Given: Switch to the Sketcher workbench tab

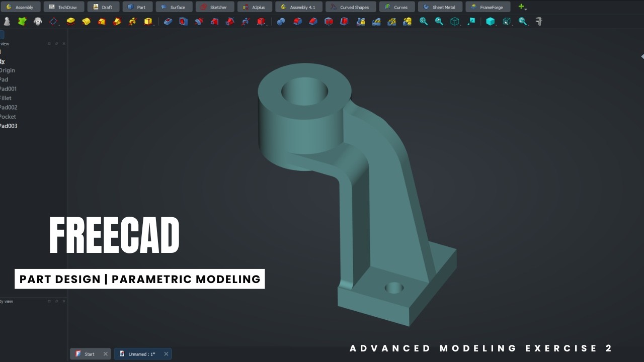Looking at the screenshot, I should 214,7.
